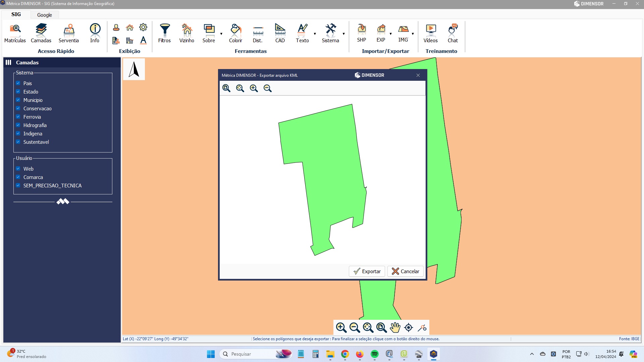The height and width of the screenshot is (362, 644).
Task: Click the EXP export icon
Action: click(381, 33)
